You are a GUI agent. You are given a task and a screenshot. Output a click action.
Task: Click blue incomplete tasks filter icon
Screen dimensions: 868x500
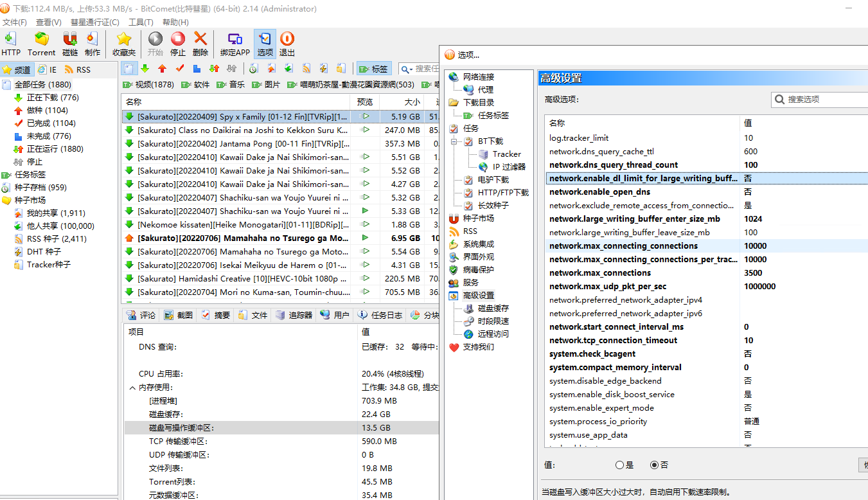197,68
